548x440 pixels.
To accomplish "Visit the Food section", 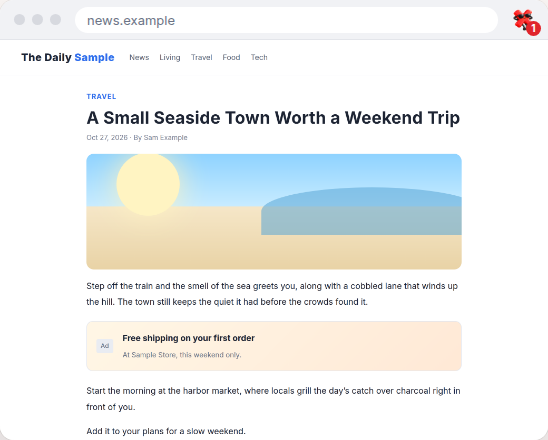I will point(231,57).
